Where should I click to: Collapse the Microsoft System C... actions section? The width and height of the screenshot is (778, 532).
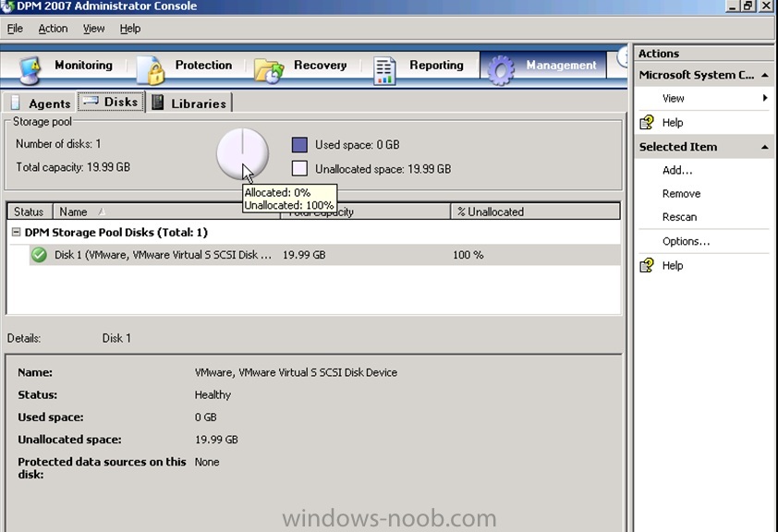(765, 75)
